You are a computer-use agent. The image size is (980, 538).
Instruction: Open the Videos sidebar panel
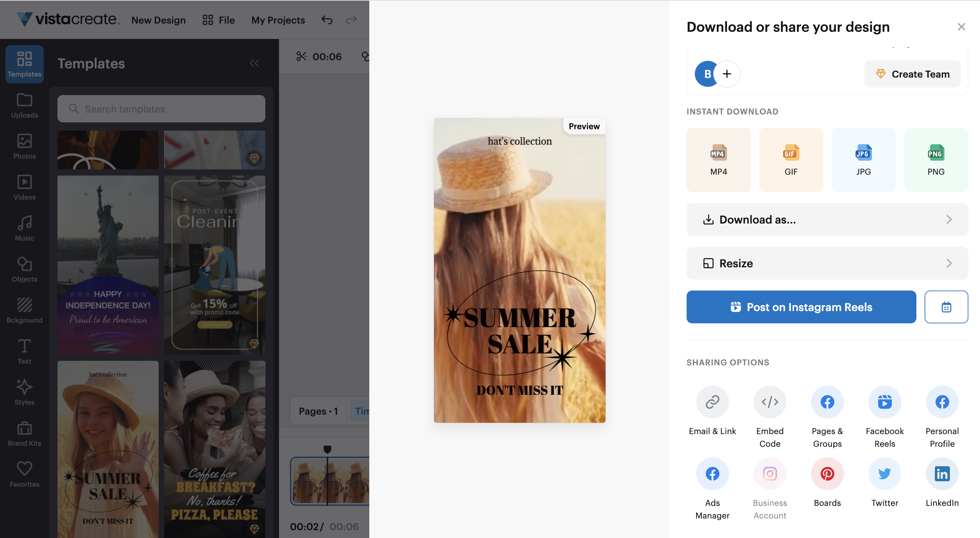click(x=24, y=187)
